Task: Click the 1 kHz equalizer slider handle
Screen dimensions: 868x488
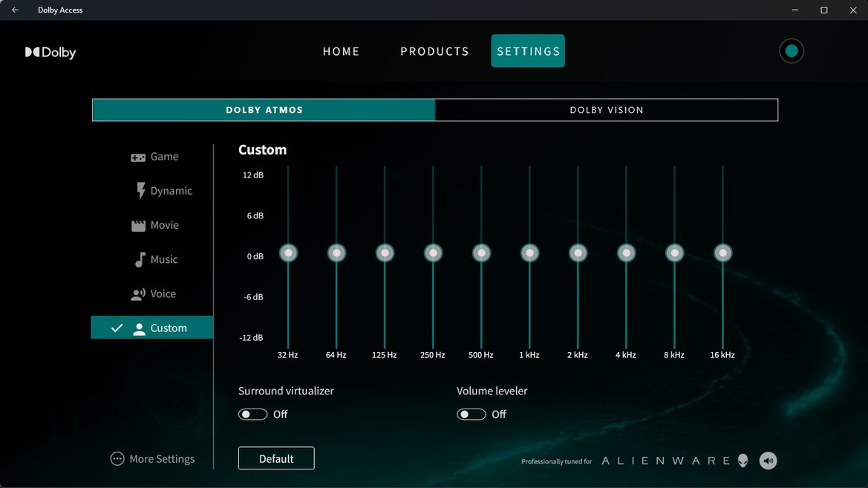Action: click(x=529, y=253)
